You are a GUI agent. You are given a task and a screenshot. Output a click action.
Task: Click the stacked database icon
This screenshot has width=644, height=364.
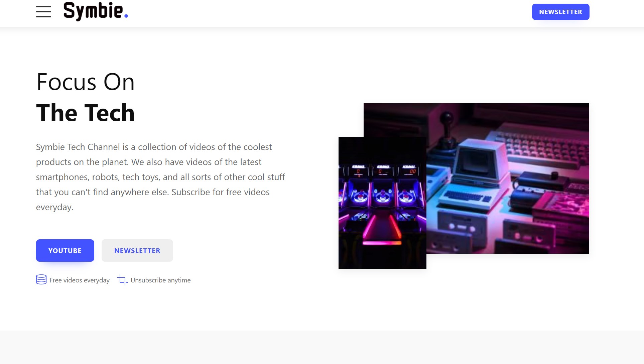[41, 279]
